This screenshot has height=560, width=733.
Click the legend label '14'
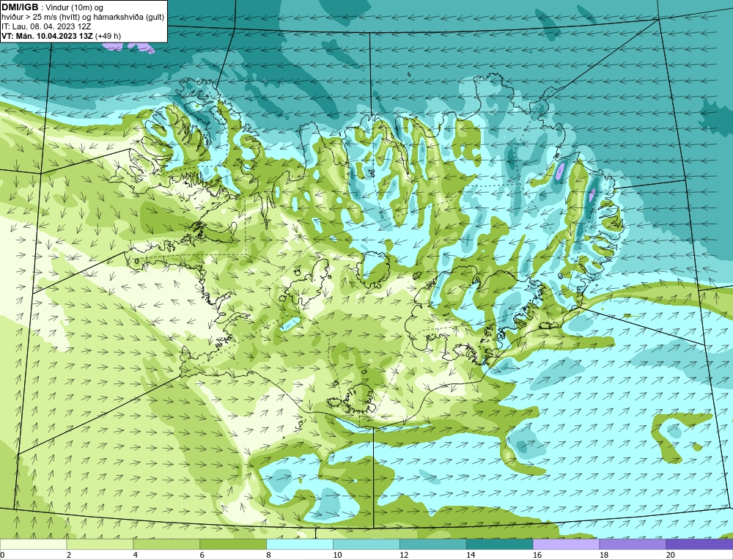tap(471, 555)
